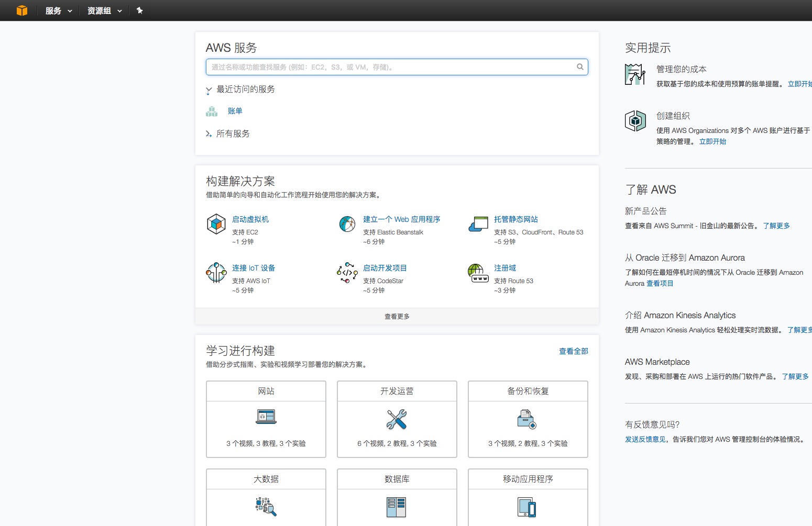Screen dimensions: 812x526
Task: Click the 发送反馈意见 link
Action: [645, 439]
